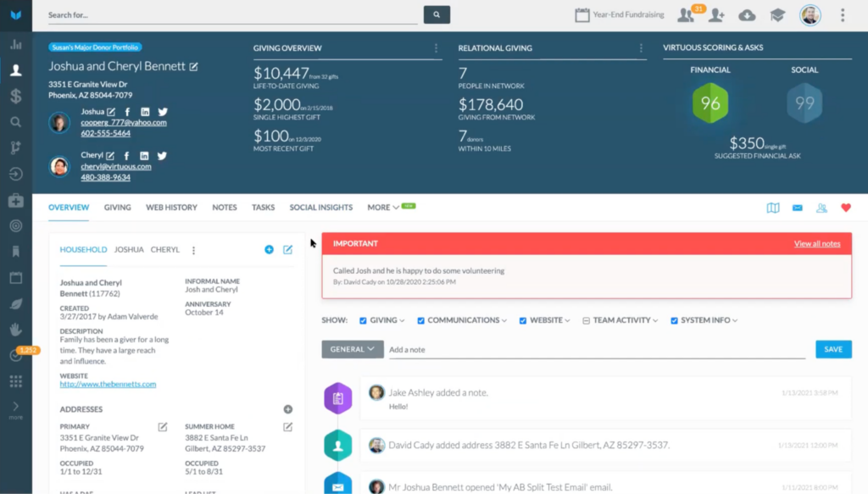Click the map icon on tab bar
Screen dimensions: 868x494
773,208
